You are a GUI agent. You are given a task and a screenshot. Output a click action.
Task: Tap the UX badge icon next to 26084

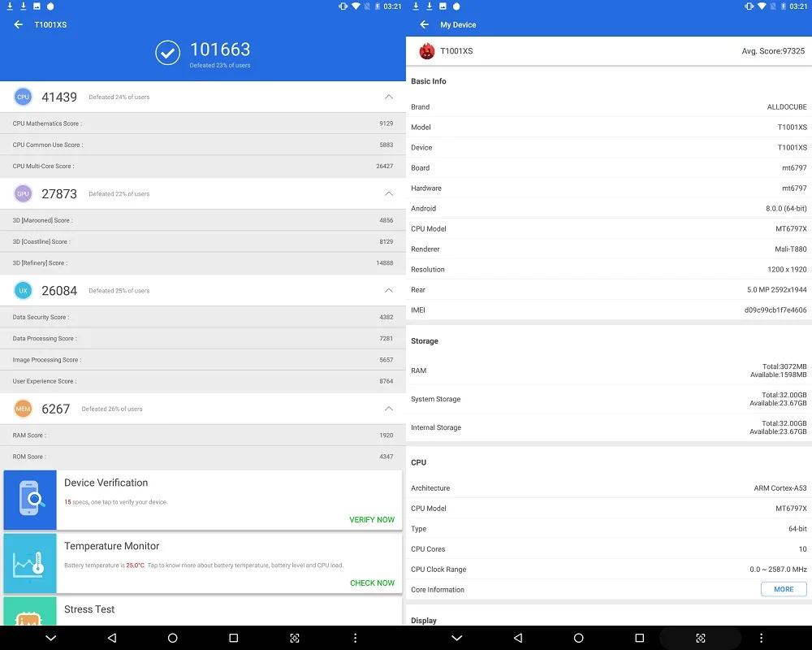pyautogui.click(x=23, y=291)
